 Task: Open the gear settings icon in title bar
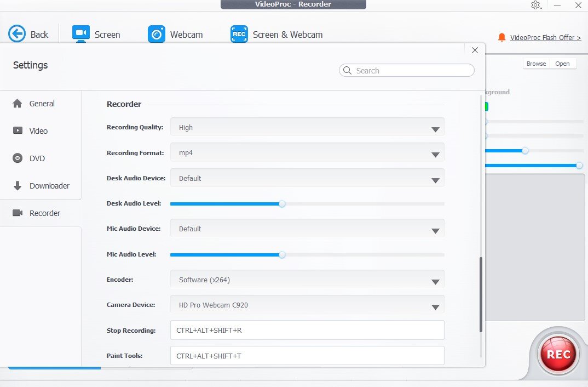click(x=536, y=5)
